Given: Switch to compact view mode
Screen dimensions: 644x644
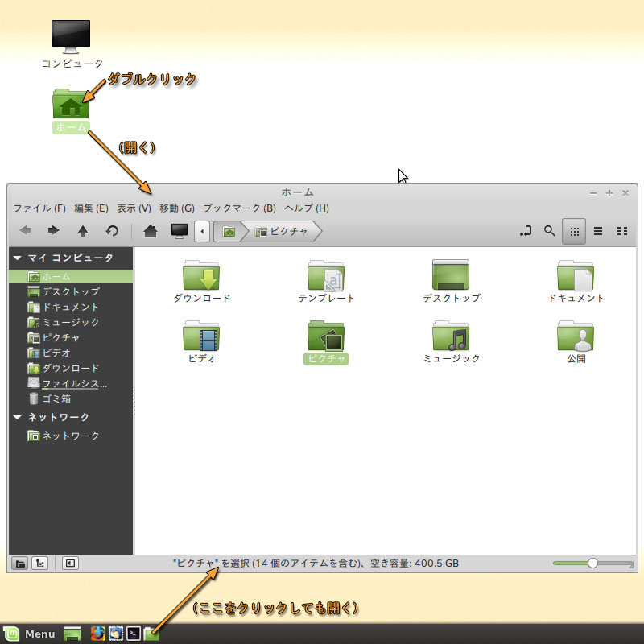Looking at the screenshot, I should (x=621, y=231).
